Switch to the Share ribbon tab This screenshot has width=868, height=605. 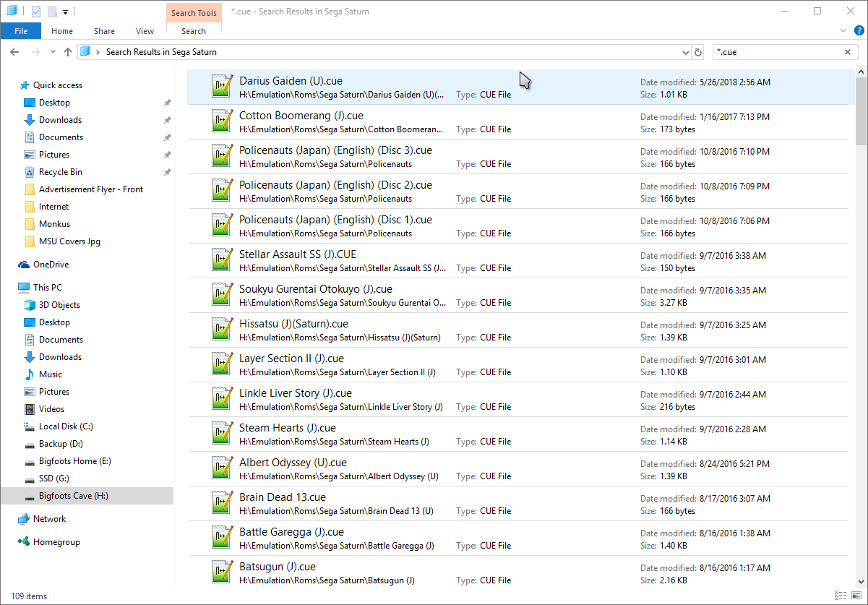[104, 31]
